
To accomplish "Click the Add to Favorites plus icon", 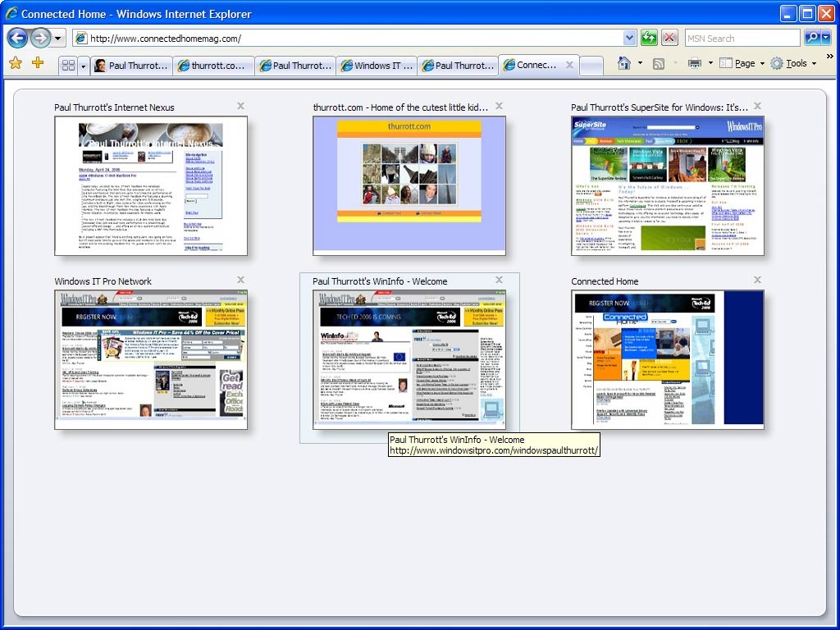I will click(37, 63).
